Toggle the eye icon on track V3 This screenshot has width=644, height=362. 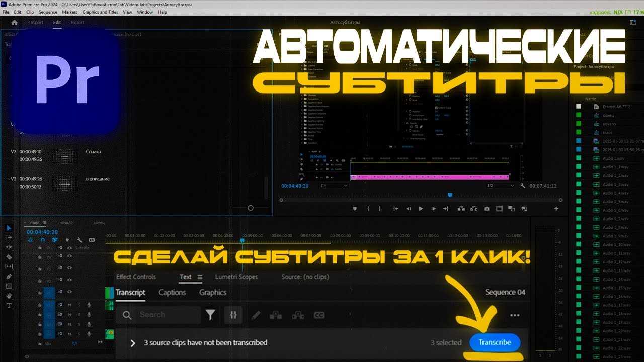(69, 269)
